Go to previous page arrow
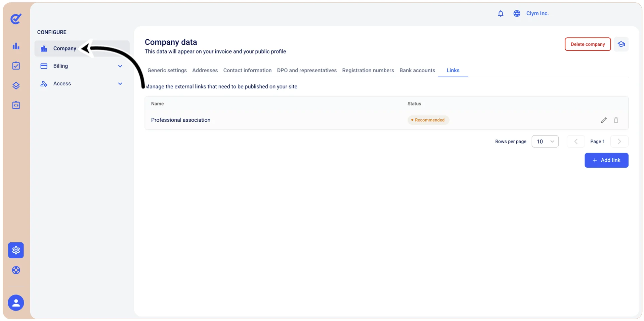 pyautogui.click(x=575, y=142)
